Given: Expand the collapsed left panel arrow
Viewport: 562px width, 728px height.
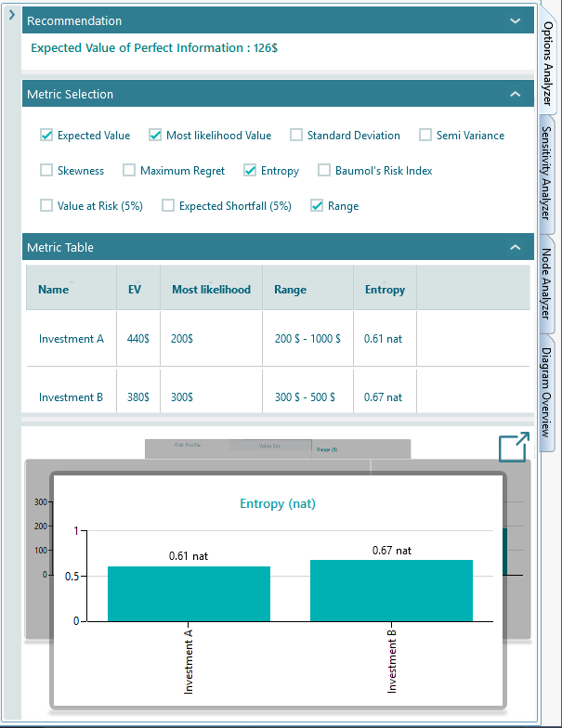Looking at the screenshot, I should tap(11, 15).
